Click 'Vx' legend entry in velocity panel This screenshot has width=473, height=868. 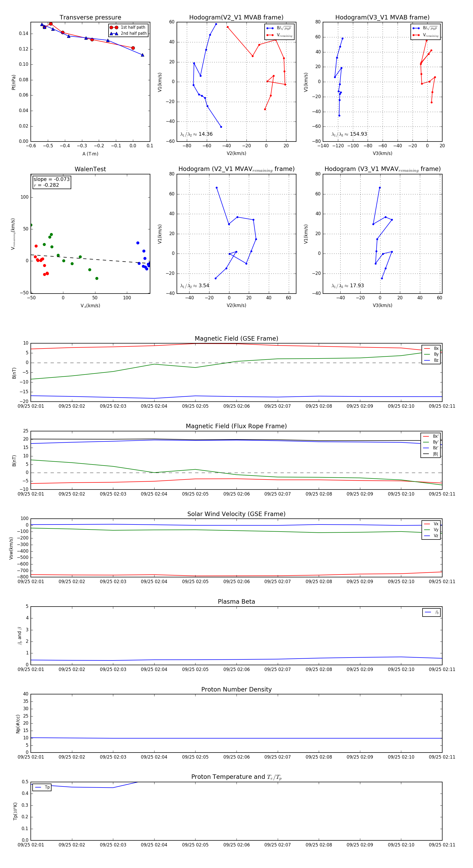point(431,524)
